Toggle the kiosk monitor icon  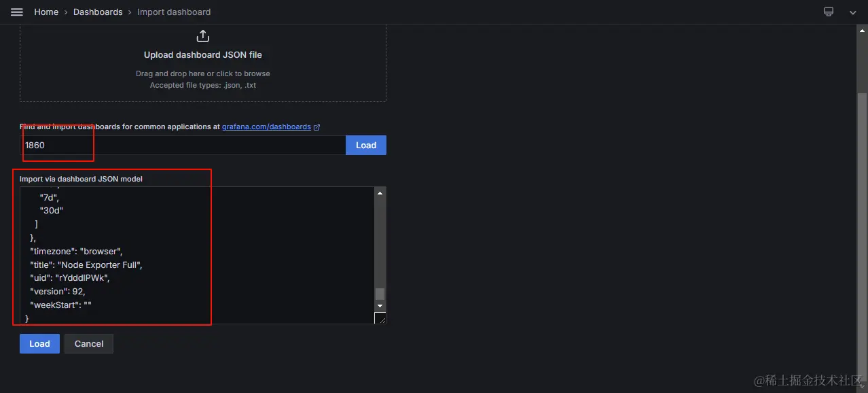pyautogui.click(x=829, y=12)
